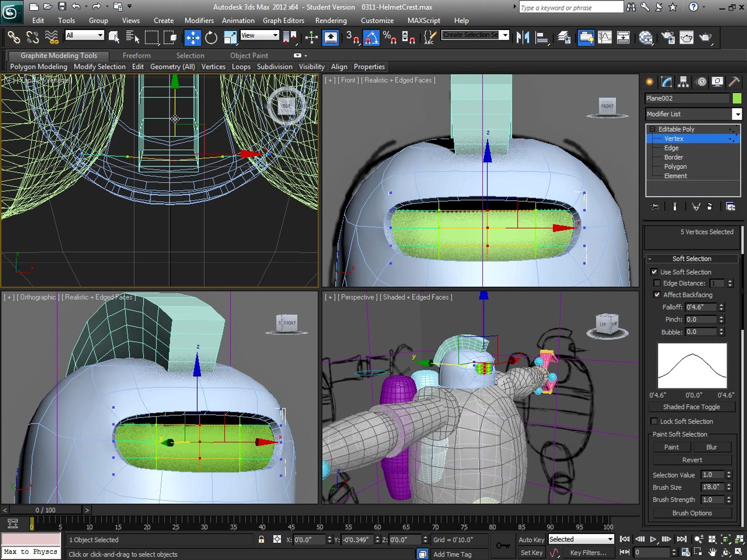747x560 pixels.
Task: Click the Revert button
Action: [x=692, y=460]
